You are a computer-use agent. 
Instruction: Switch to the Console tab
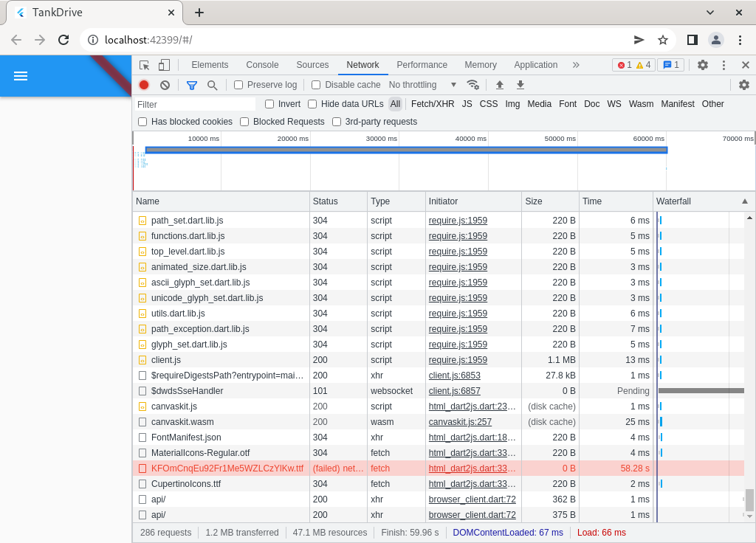click(x=262, y=65)
